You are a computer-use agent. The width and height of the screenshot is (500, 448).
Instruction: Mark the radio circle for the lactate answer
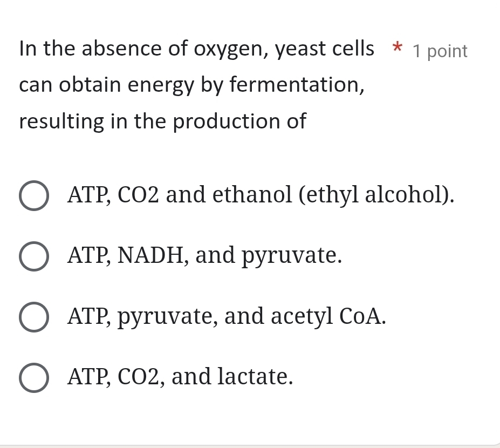coord(35,377)
